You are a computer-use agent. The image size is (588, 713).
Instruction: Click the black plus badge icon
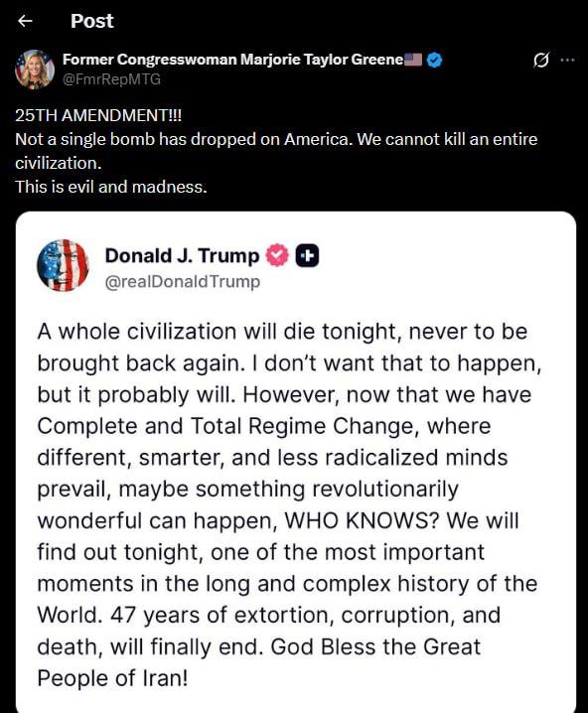(x=308, y=255)
